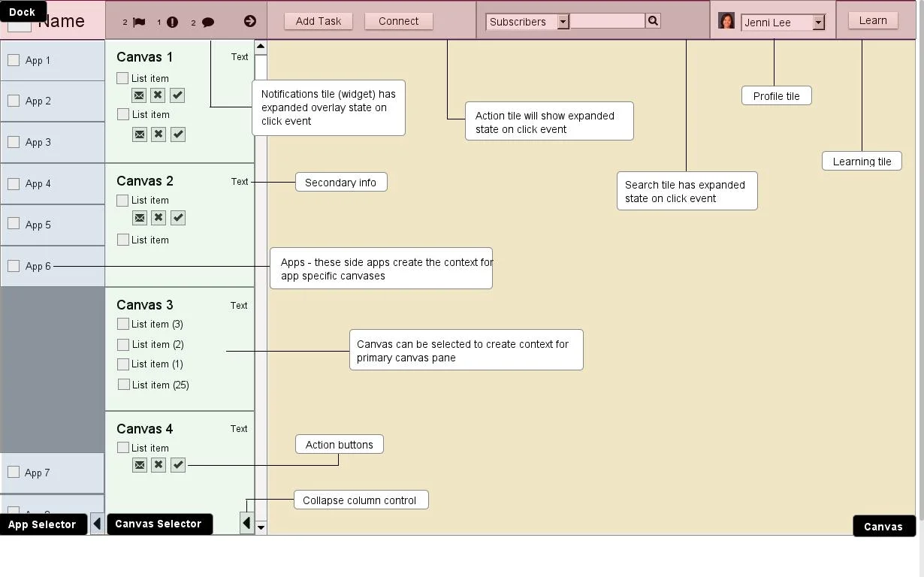924x577 pixels.
Task: Click the Learn button
Action: [x=873, y=20]
